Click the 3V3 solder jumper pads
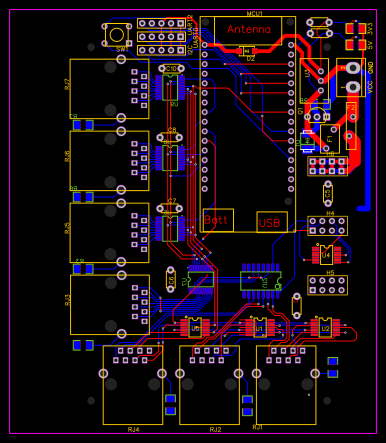This screenshot has width=386, height=443. (x=356, y=28)
